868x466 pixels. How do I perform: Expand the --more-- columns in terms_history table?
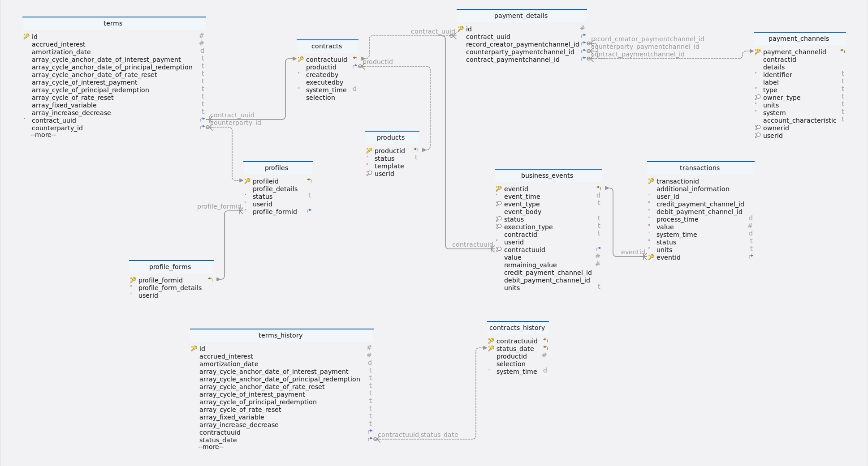coord(211,447)
